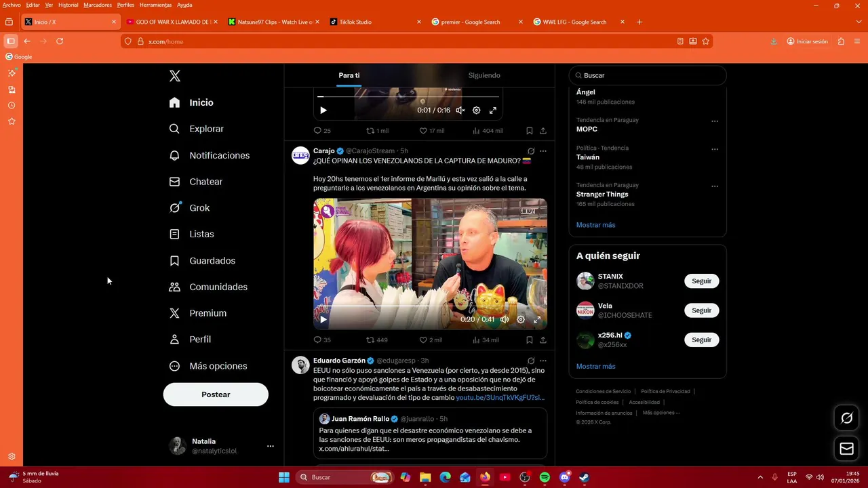868x488 pixels.
Task: Enter fullscreen on Carajo video
Action: point(537,319)
